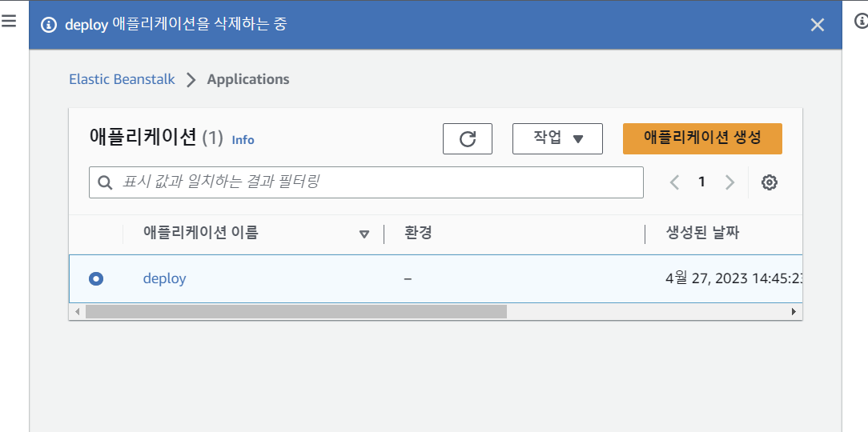Click the environment dash cell for deploy
This screenshot has height=432, width=868.
tap(408, 278)
